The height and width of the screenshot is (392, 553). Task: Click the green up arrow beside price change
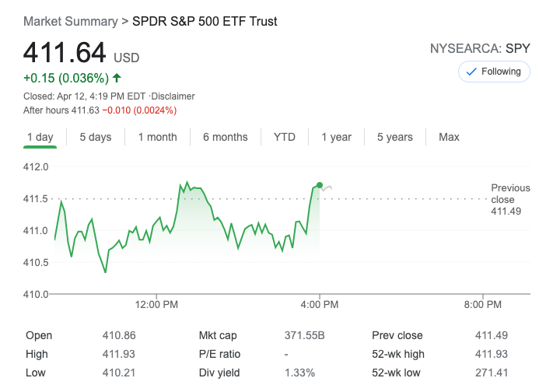tap(117, 78)
